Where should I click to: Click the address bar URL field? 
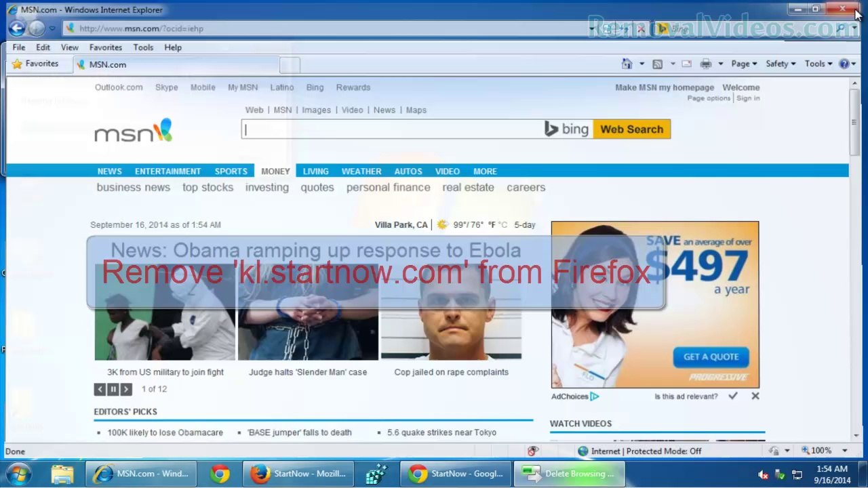(x=325, y=28)
